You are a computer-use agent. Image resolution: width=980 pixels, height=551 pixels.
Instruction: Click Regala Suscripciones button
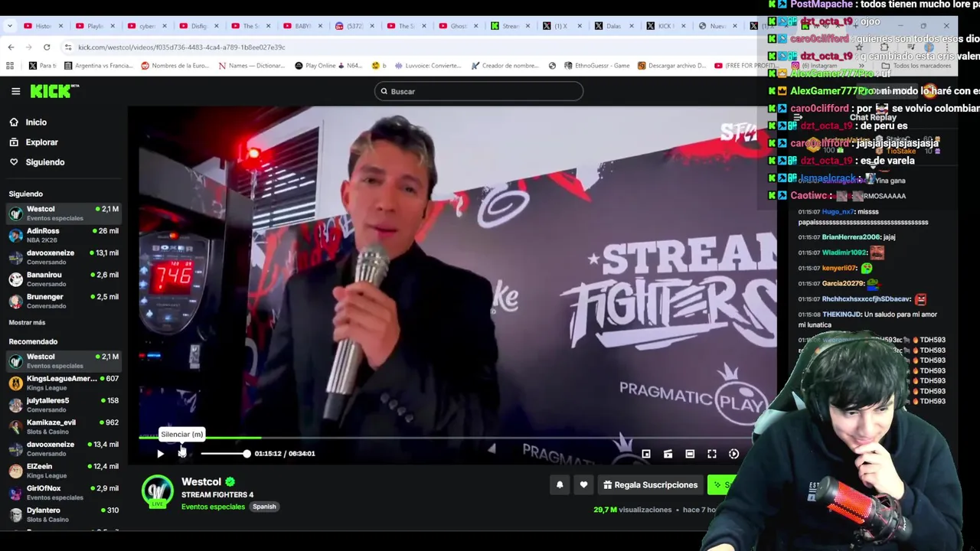point(650,484)
